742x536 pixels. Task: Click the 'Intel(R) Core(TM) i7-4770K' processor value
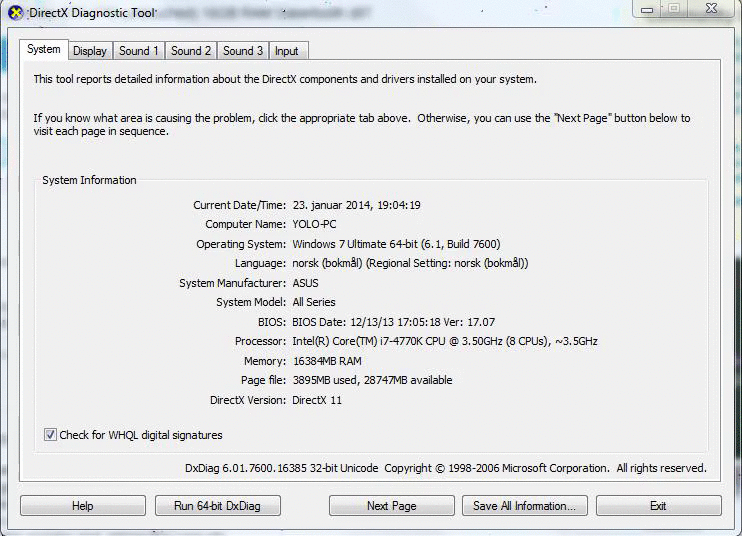coord(445,341)
